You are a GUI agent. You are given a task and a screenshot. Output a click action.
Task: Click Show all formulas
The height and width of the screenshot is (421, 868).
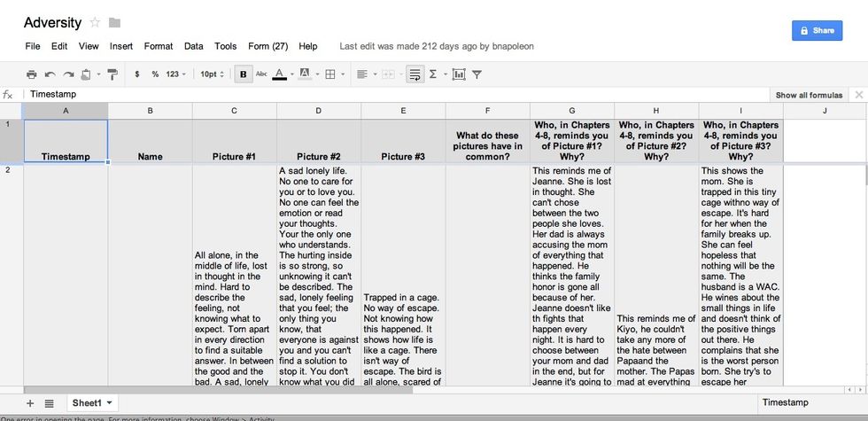[809, 95]
